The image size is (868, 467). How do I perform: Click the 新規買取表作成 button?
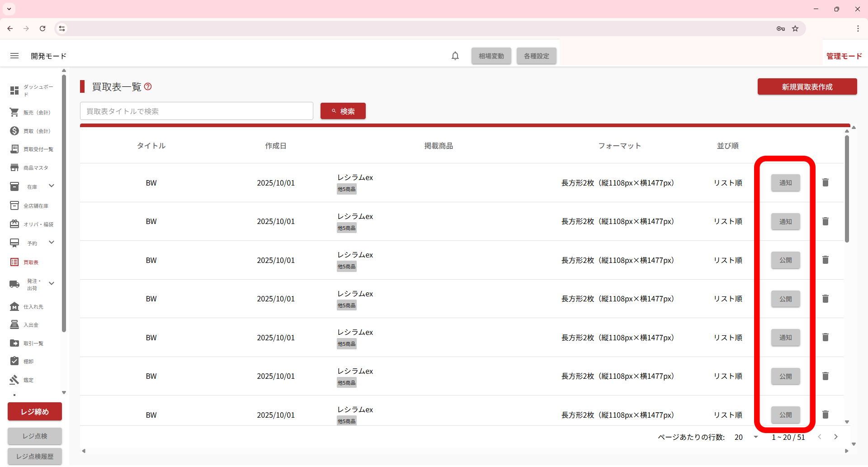tap(807, 87)
